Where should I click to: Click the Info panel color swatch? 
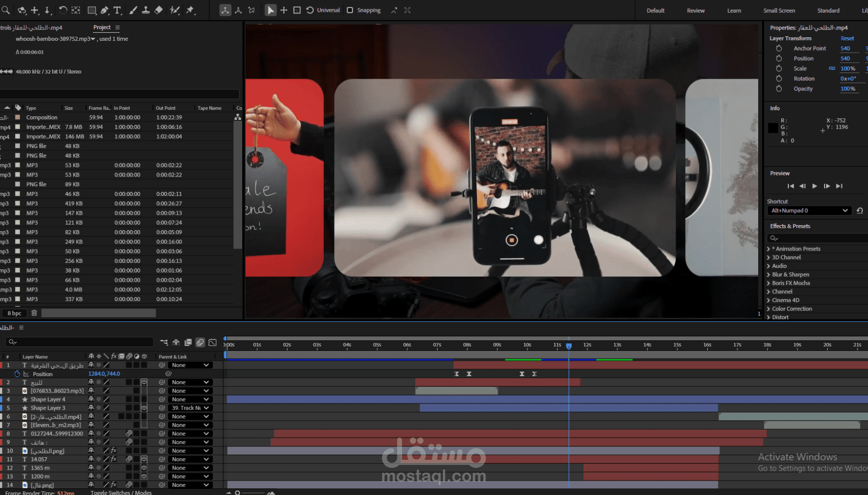click(x=773, y=128)
